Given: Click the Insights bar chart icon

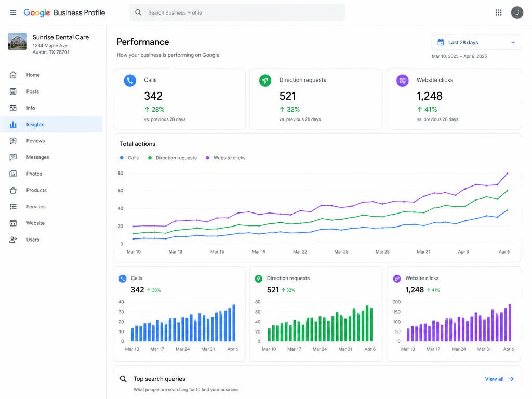Looking at the screenshot, I should [13, 125].
